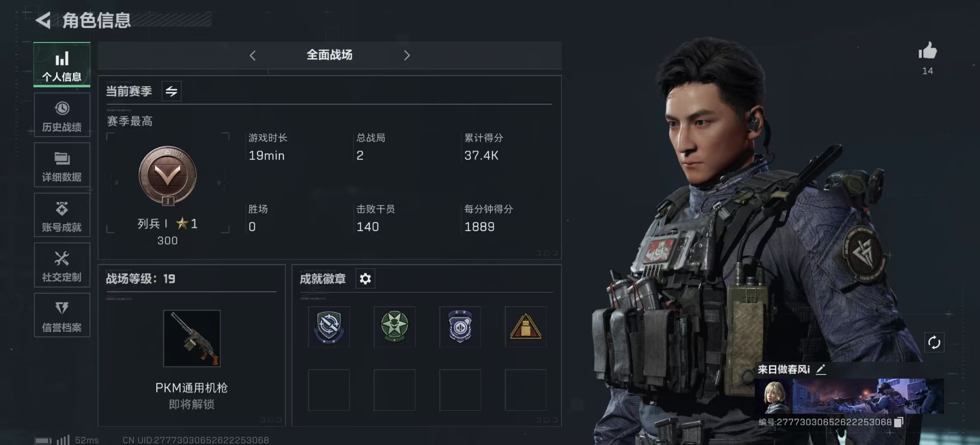Click the first empty badge slot
The width and height of the screenshot is (980, 445).
329,390
